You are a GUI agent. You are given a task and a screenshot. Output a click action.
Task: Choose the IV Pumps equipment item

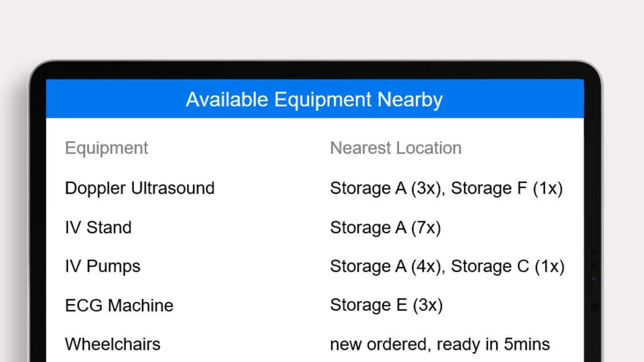[x=102, y=266]
